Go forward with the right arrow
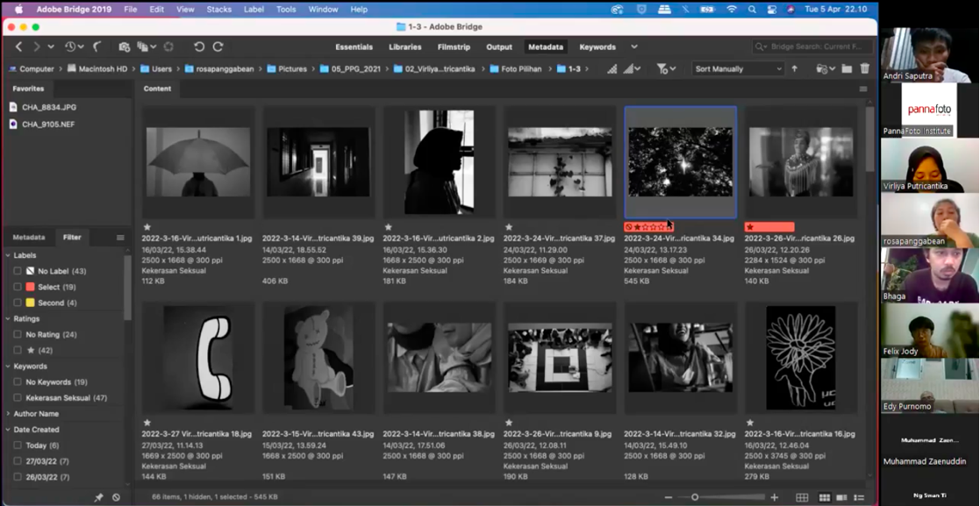The width and height of the screenshot is (980, 506). [x=37, y=46]
